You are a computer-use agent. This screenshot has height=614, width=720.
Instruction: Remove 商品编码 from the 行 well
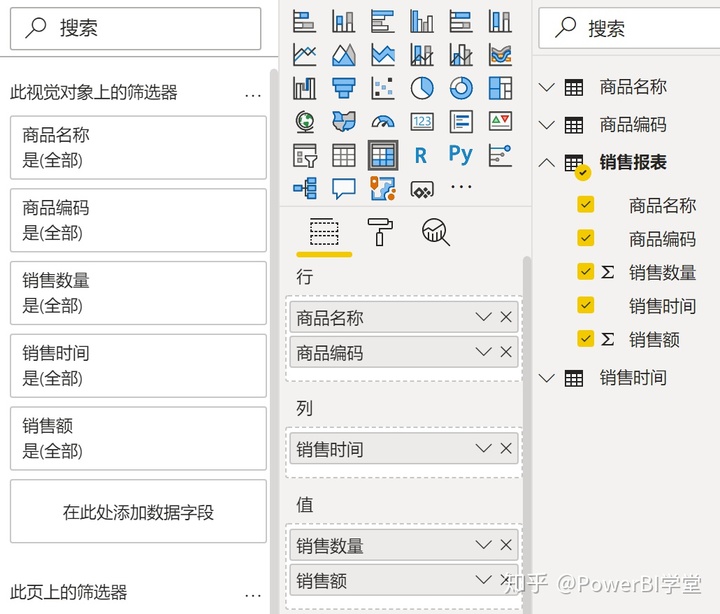506,352
